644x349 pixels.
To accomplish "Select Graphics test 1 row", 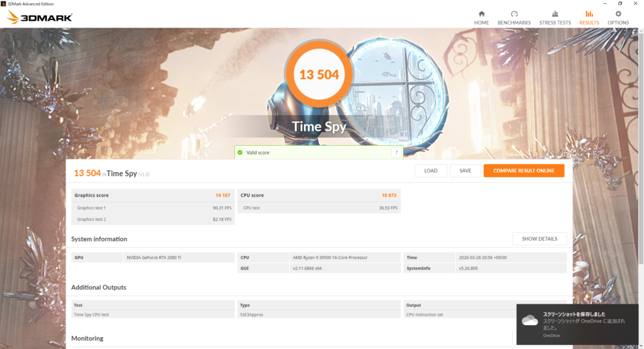I will (x=153, y=208).
